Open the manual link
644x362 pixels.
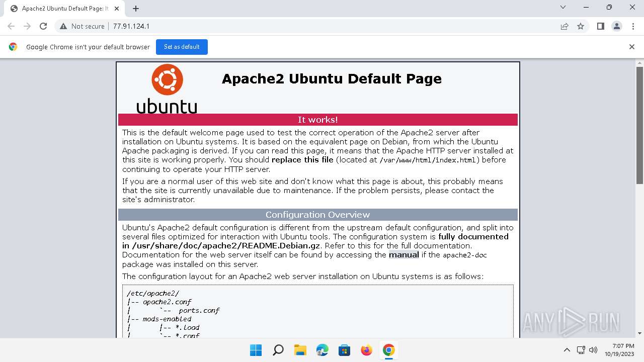(404, 255)
